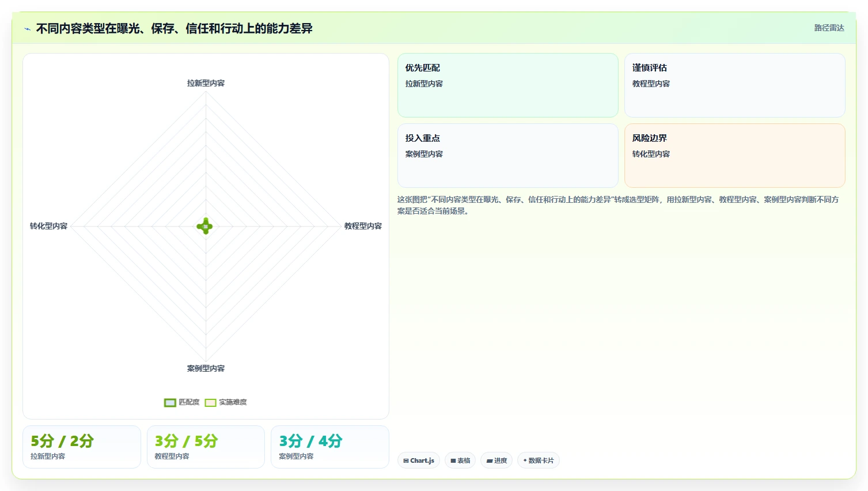
Task: Select the 进度 tag
Action: pyautogui.click(x=496, y=460)
